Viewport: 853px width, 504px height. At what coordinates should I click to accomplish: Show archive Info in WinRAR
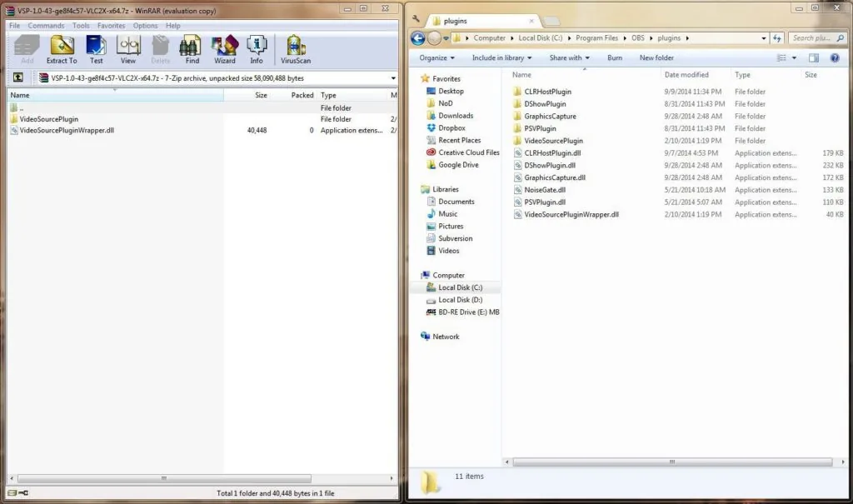256,48
